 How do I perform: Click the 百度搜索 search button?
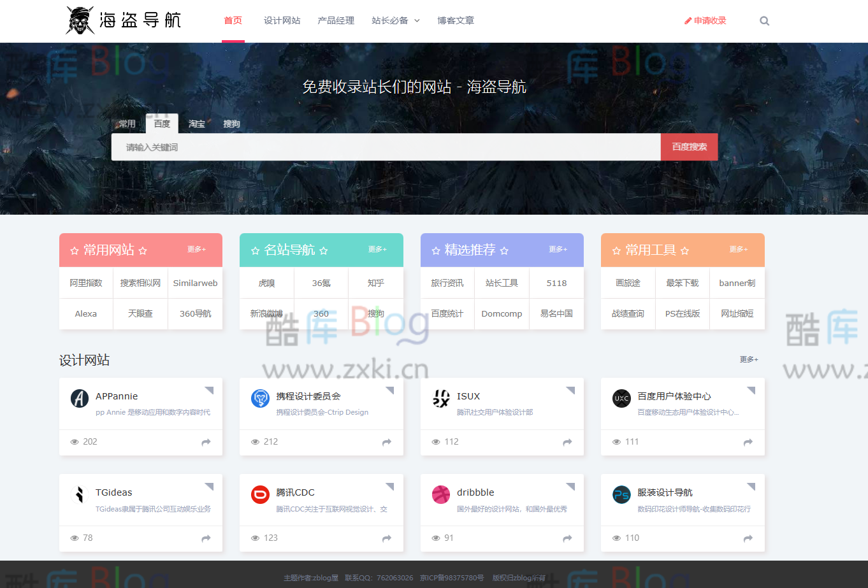click(689, 147)
